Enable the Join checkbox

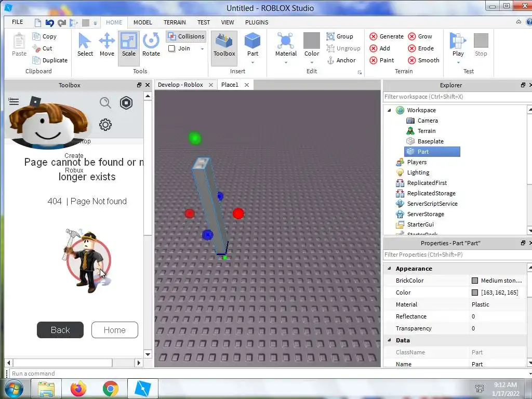click(x=171, y=48)
